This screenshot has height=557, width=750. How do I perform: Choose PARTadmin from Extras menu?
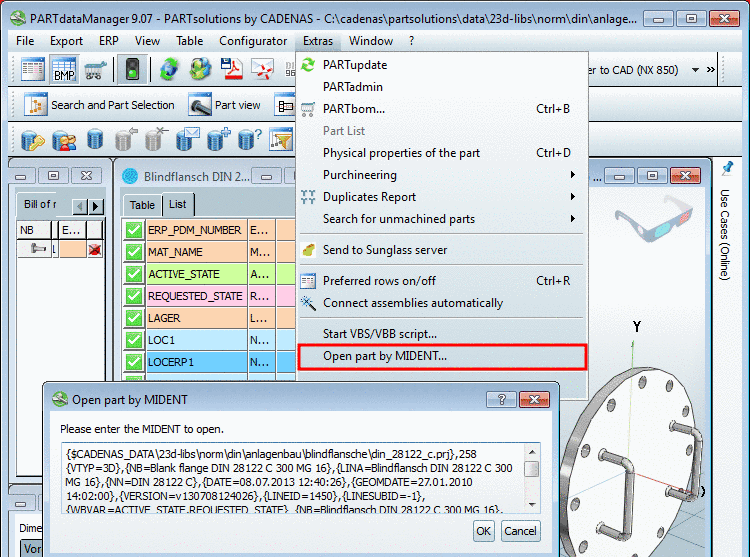441,87
